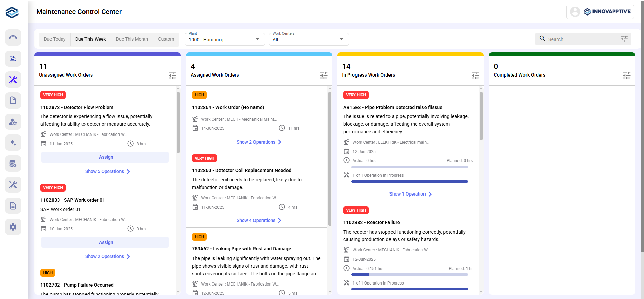644x299 pixels.
Task: Click the search filter options icon
Action: pos(624,39)
